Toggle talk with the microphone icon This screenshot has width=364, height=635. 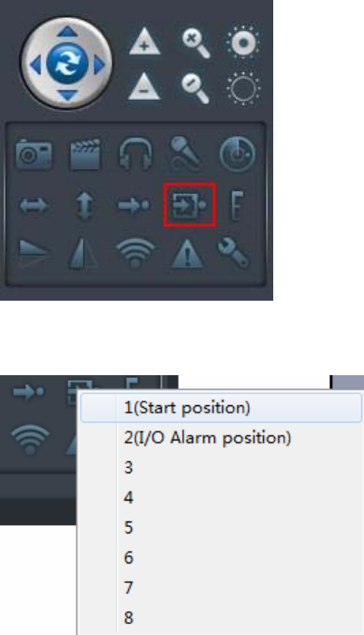coord(186,154)
